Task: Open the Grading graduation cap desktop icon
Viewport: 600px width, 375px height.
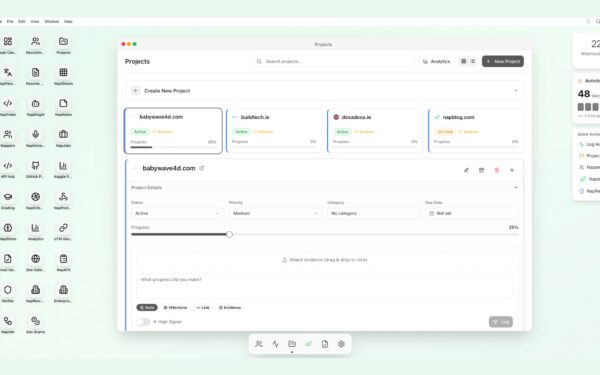Action: click(8, 197)
